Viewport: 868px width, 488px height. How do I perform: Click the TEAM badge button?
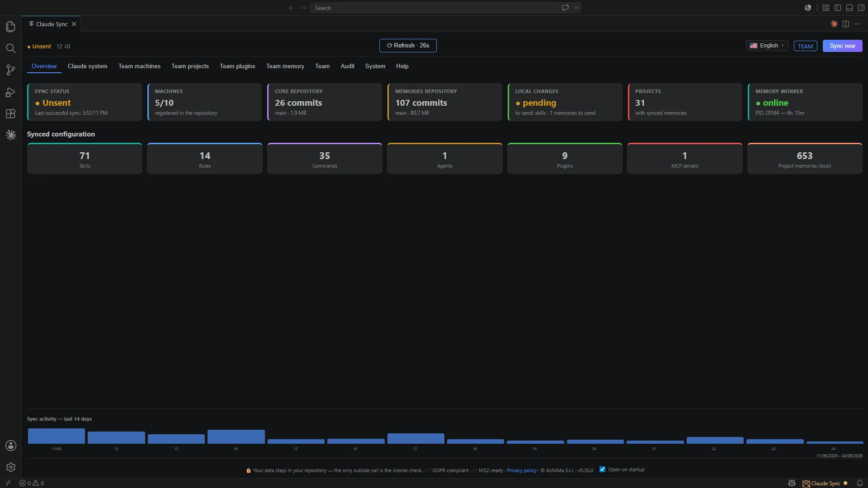805,46
